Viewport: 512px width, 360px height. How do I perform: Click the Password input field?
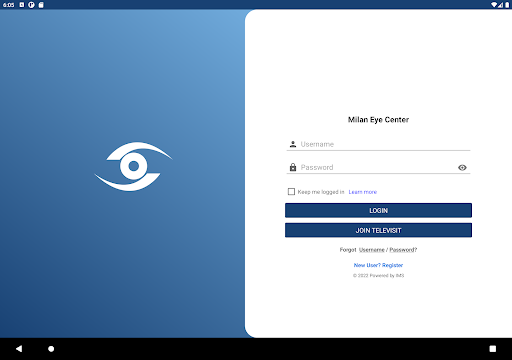378,167
